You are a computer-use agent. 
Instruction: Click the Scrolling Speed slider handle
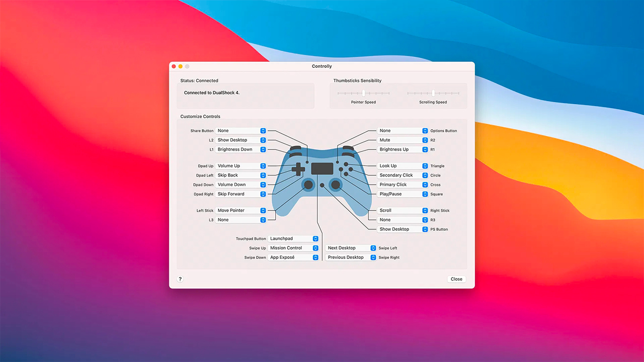coord(433,93)
